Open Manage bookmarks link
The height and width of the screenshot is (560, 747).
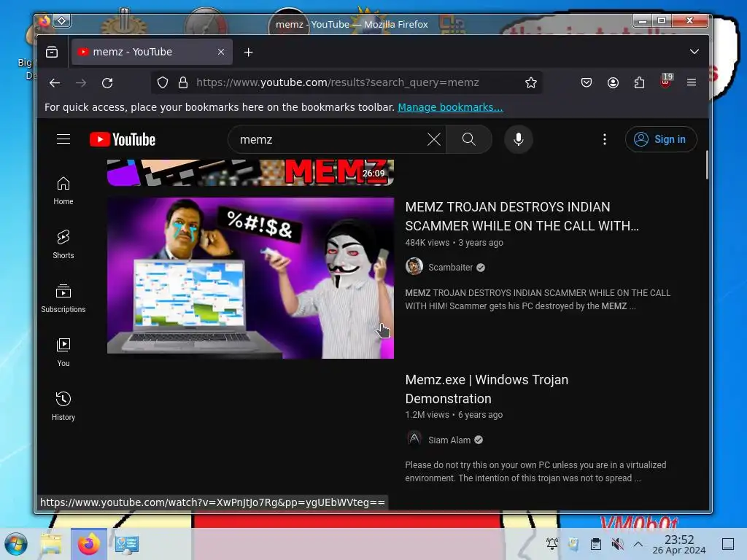click(450, 107)
